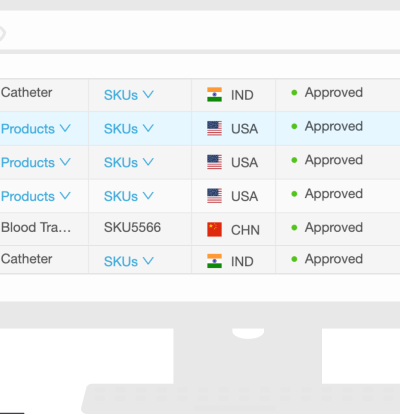The width and height of the screenshot is (400, 415).
Task: Click the India flag in last row
Action: (x=214, y=261)
